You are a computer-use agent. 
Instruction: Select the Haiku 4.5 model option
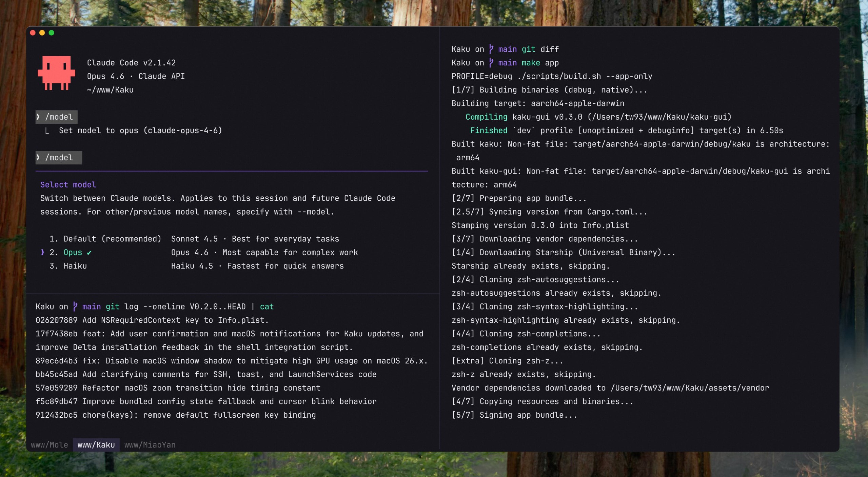point(76,266)
